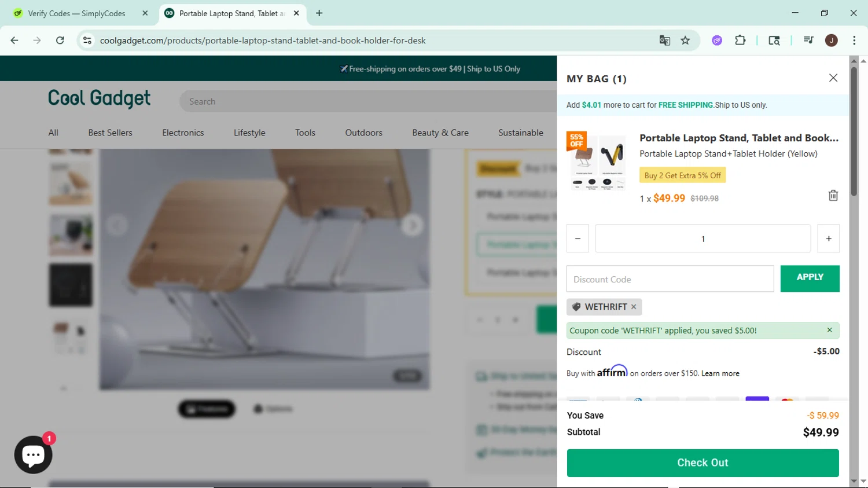Open the Outdoors category

(x=363, y=133)
